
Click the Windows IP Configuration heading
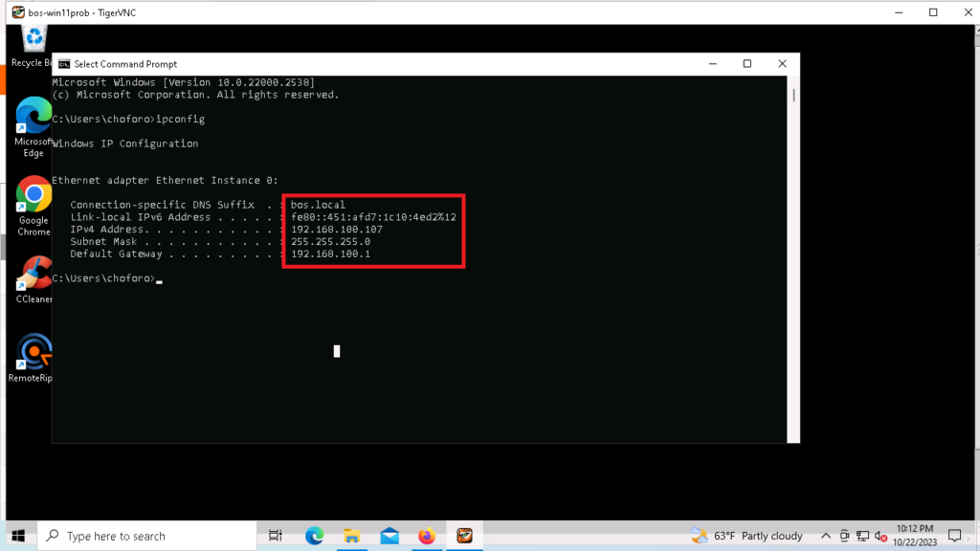point(125,143)
